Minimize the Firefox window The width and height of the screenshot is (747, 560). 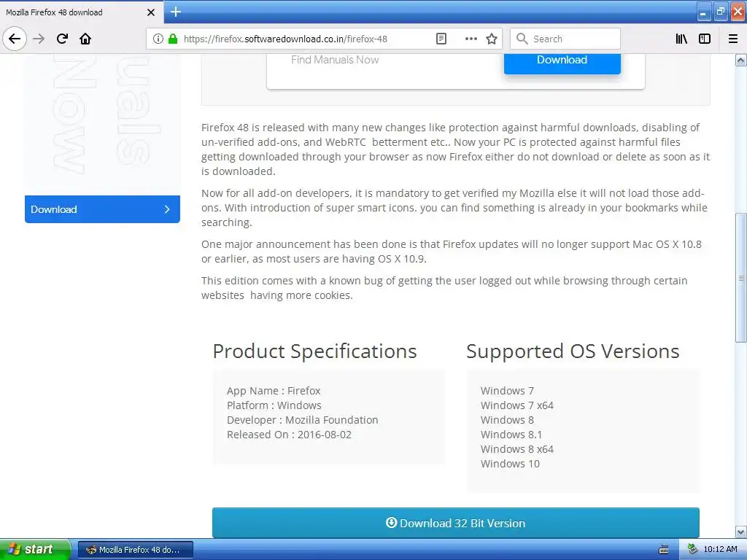click(x=703, y=12)
